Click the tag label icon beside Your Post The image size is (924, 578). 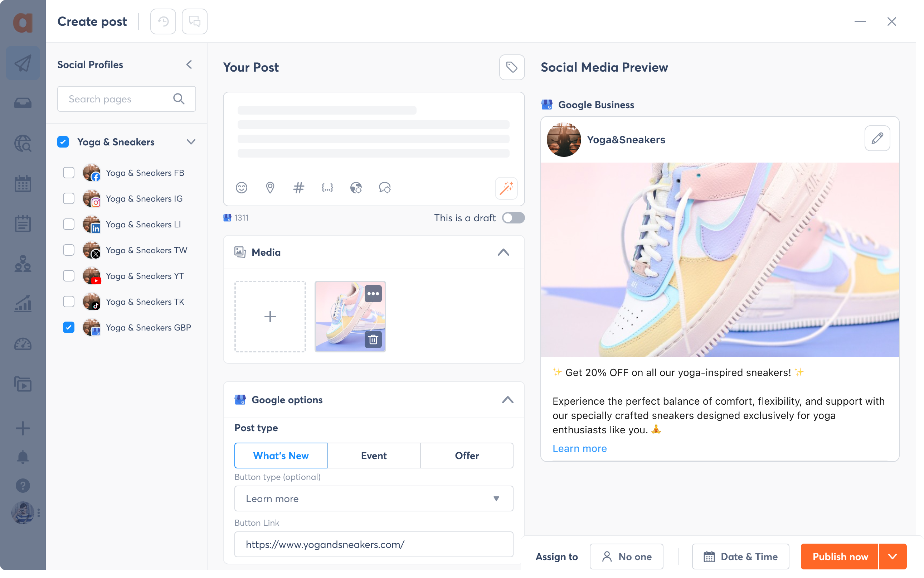[512, 67]
